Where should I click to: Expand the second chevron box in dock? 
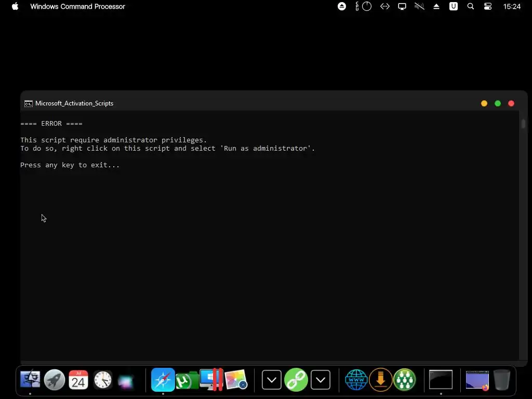[x=321, y=380]
